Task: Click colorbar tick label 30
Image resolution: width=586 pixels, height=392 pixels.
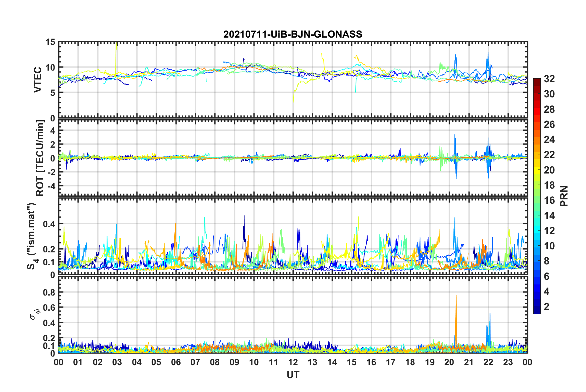Action: tap(549, 94)
